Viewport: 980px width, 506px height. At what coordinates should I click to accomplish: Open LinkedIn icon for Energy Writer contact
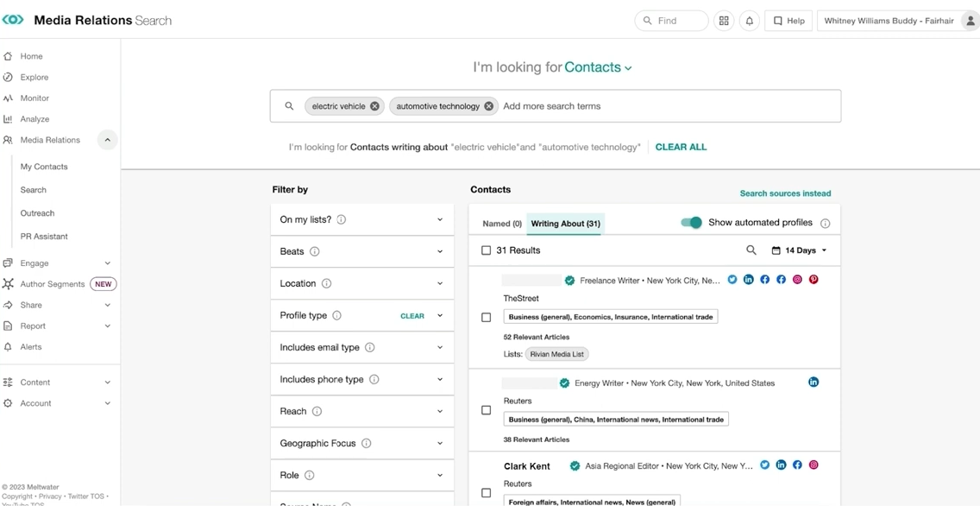[x=814, y=383]
